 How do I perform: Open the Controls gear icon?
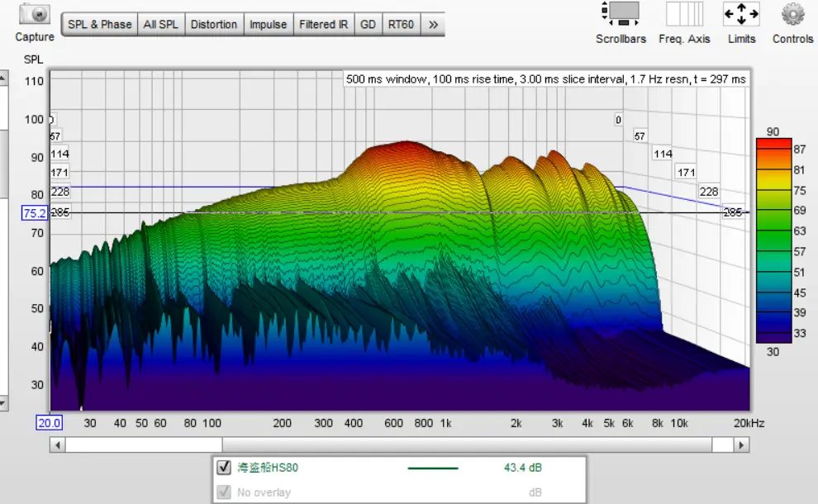tap(792, 14)
